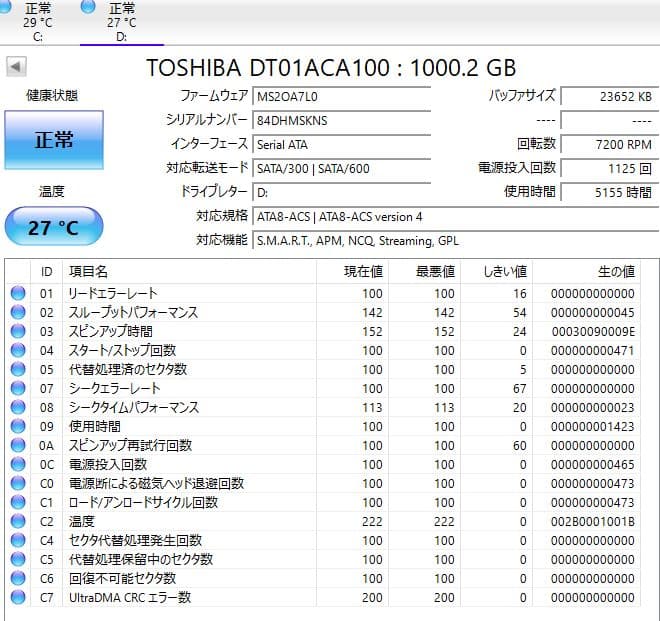This screenshot has height=621, width=660.
Task: Click the 現在値 column header
Action: 352,272
